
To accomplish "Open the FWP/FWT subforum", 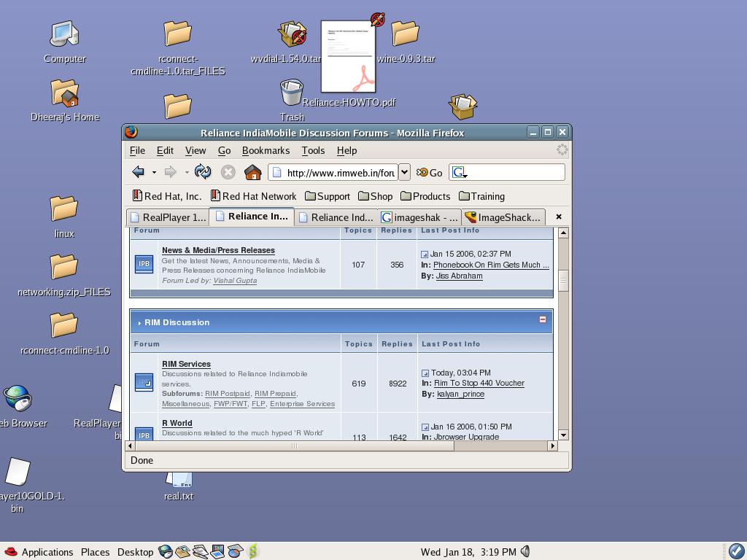I will click(x=231, y=403).
